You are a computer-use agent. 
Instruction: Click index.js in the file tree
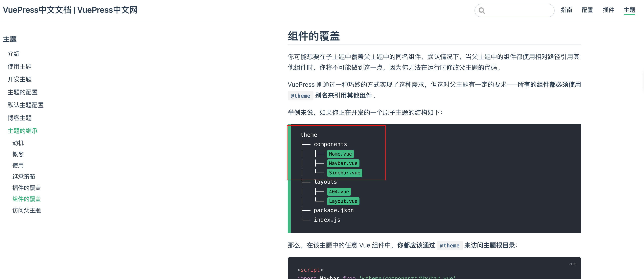(327, 220)
